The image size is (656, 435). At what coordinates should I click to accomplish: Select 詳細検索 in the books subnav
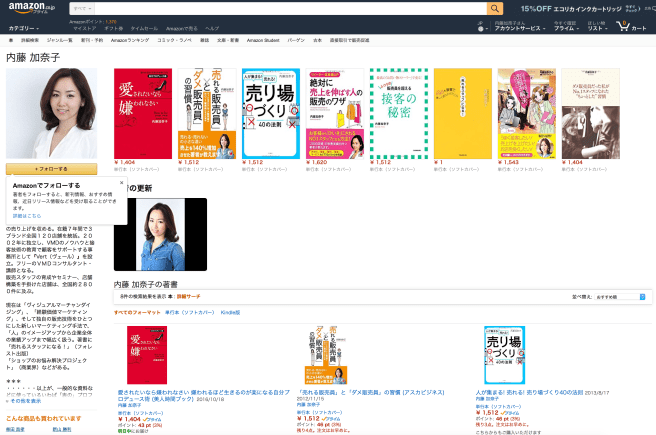click(x=30, y=40)
